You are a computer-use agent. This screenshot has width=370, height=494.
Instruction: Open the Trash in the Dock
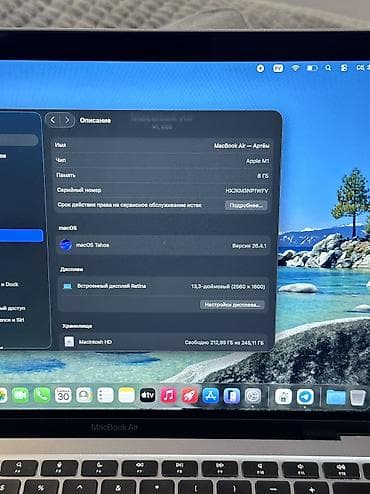tap(357, 397)
